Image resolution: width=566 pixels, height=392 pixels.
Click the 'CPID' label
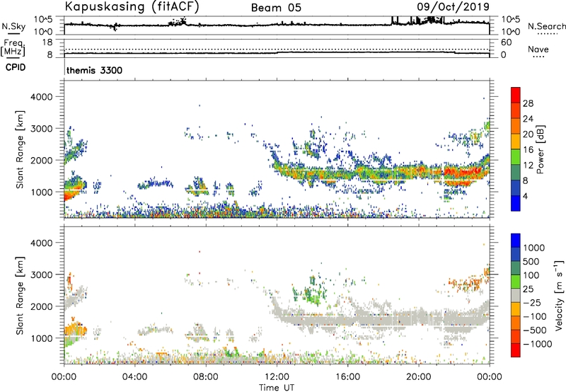pyautogui.click(x=16, y=67)
